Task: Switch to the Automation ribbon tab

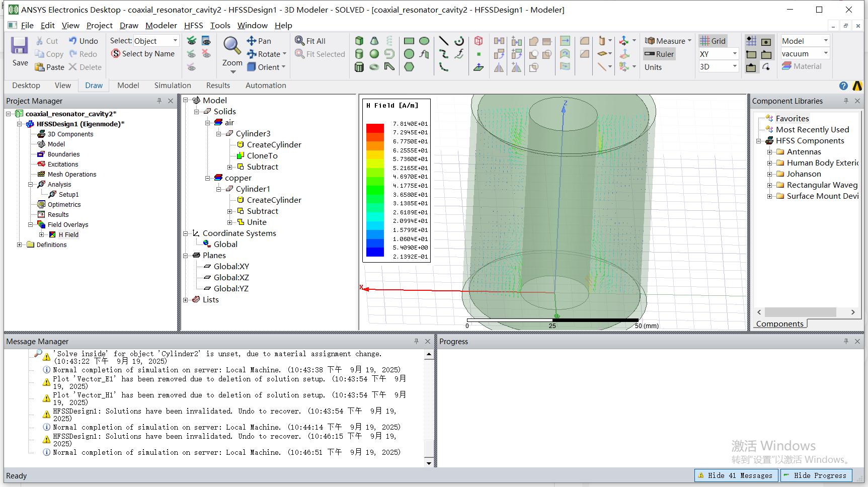Action: pos(266,86)
